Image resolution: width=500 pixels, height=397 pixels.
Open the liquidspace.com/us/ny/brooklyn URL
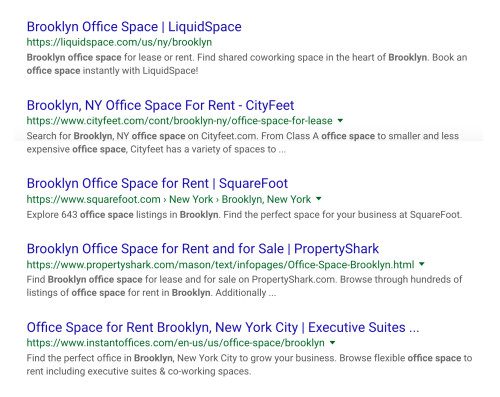119,42
